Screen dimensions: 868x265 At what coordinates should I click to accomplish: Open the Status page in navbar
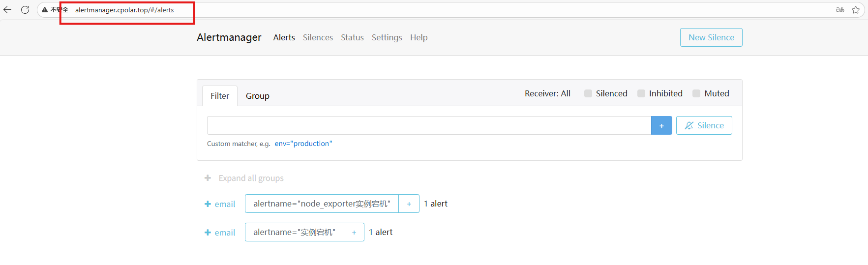[352, 37]
